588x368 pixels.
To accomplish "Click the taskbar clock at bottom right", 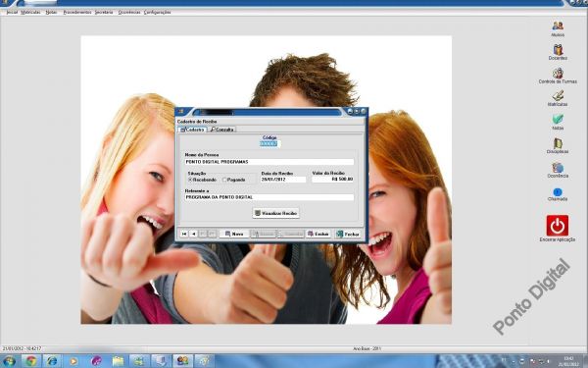I will point(568,361).
